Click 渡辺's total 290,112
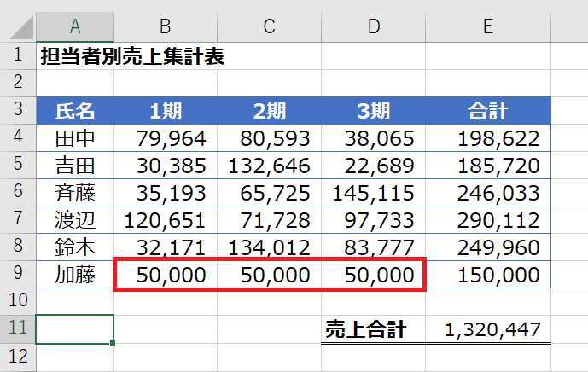 point(487,220)
